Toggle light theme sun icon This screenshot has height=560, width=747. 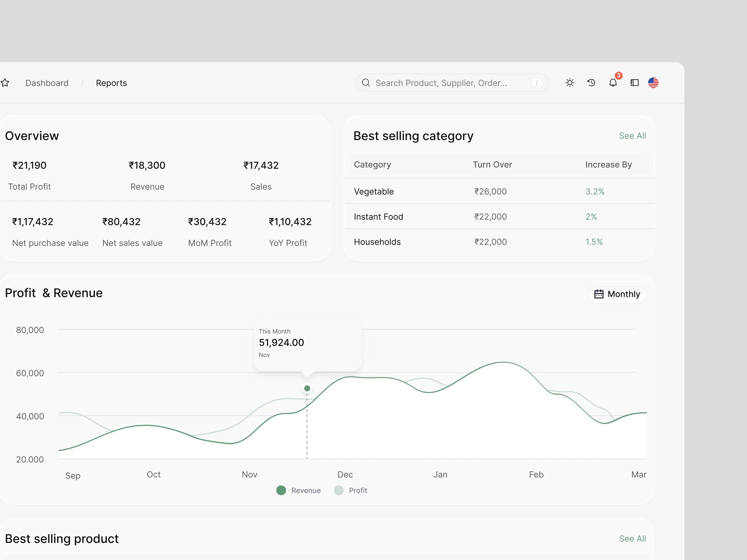[x=570, y=83]
